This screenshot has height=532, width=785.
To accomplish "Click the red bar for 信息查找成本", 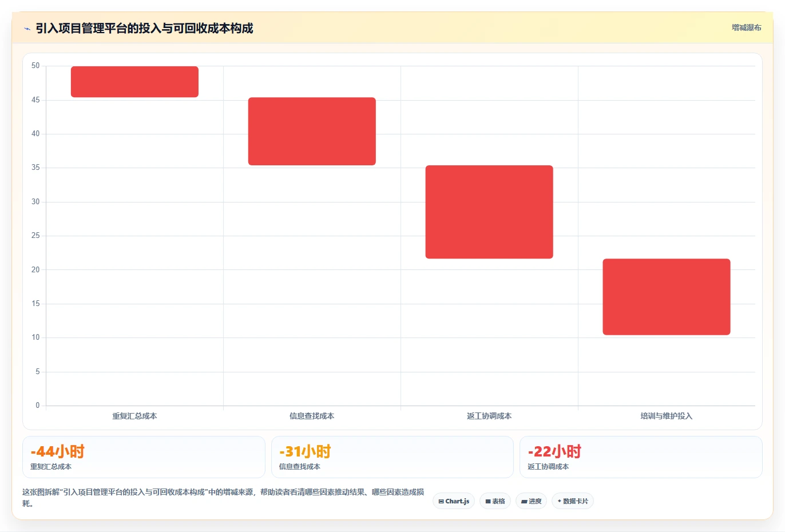I will point(312,132).
